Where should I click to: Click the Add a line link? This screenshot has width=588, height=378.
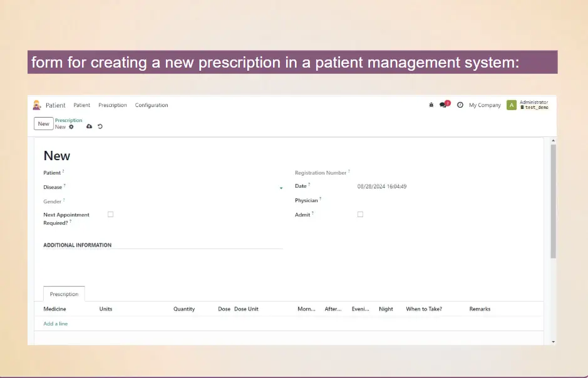56,324
